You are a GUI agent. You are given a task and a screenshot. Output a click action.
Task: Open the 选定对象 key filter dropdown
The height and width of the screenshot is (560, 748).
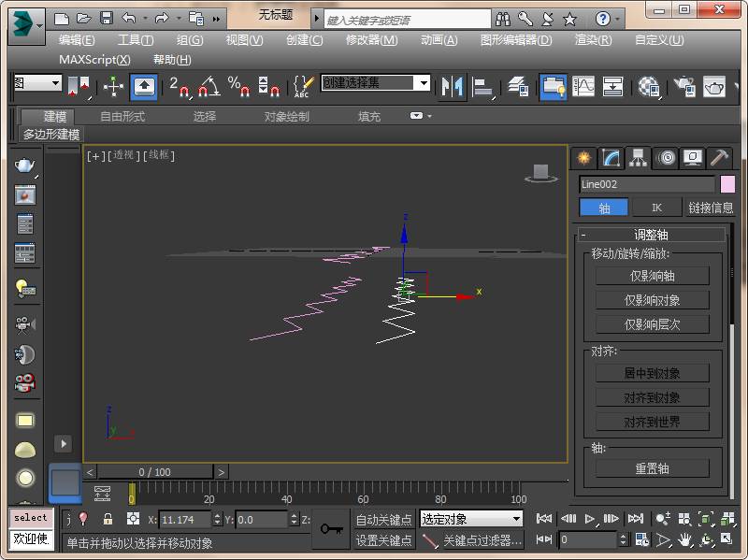click(516, 519)
